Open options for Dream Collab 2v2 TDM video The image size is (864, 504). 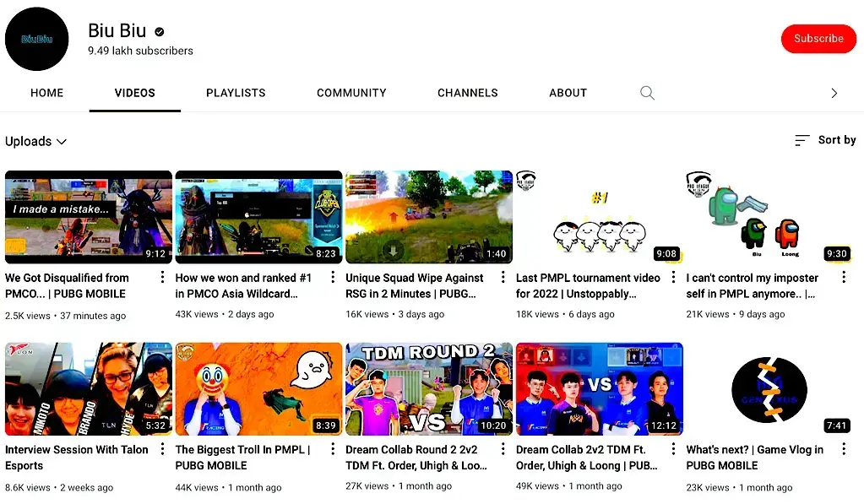[x=673, y=449]
